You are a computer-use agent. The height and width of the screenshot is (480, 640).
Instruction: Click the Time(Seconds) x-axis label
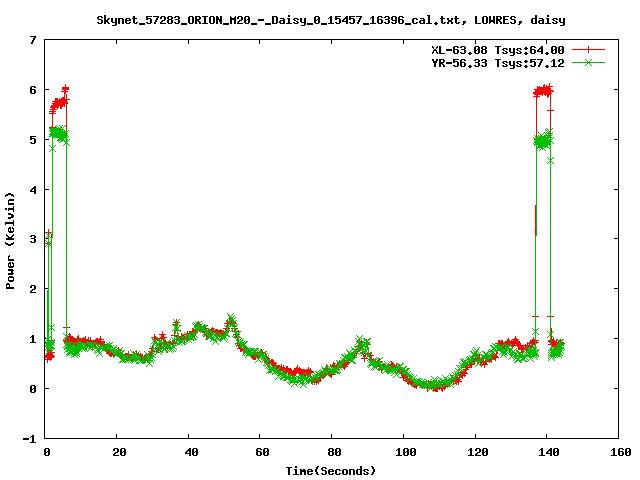331,471
